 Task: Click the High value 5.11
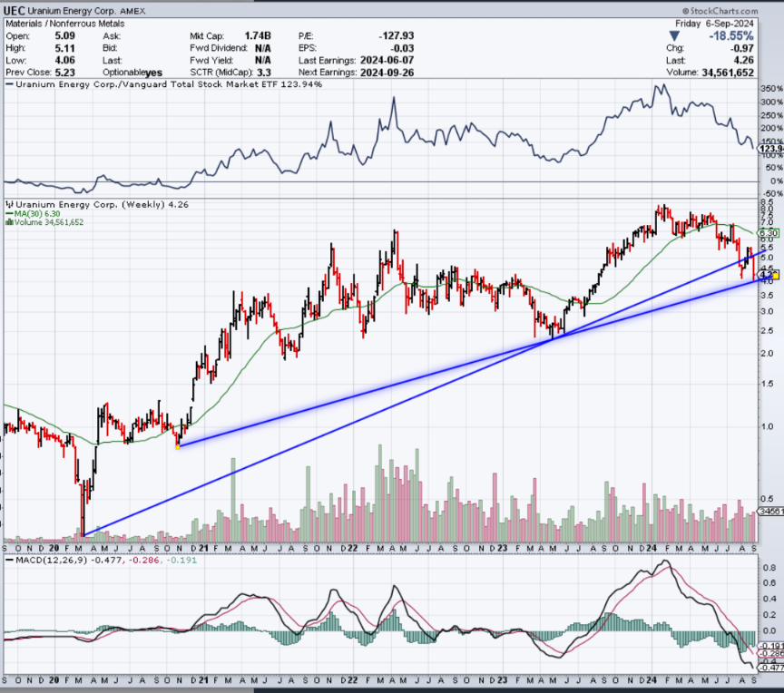65,48
